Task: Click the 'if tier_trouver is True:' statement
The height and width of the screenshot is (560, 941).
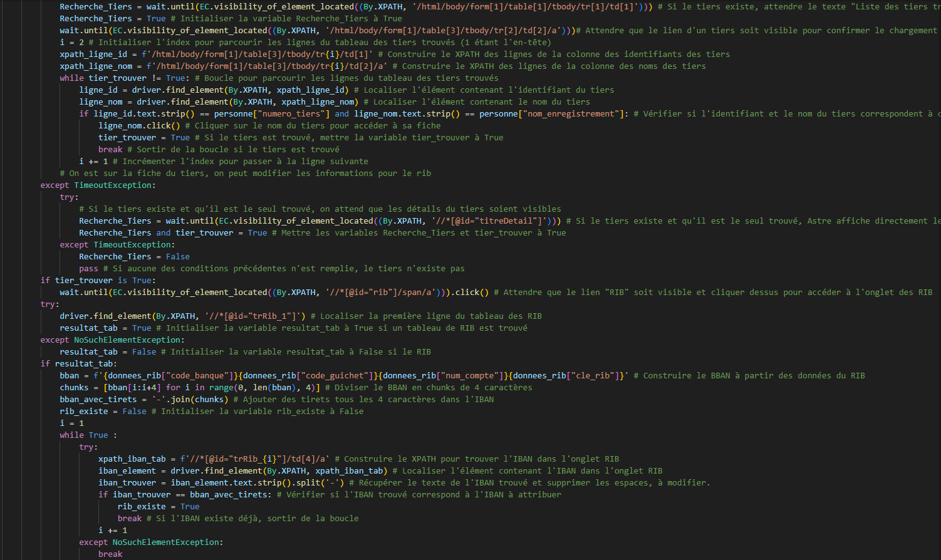Action: (98, 280)
